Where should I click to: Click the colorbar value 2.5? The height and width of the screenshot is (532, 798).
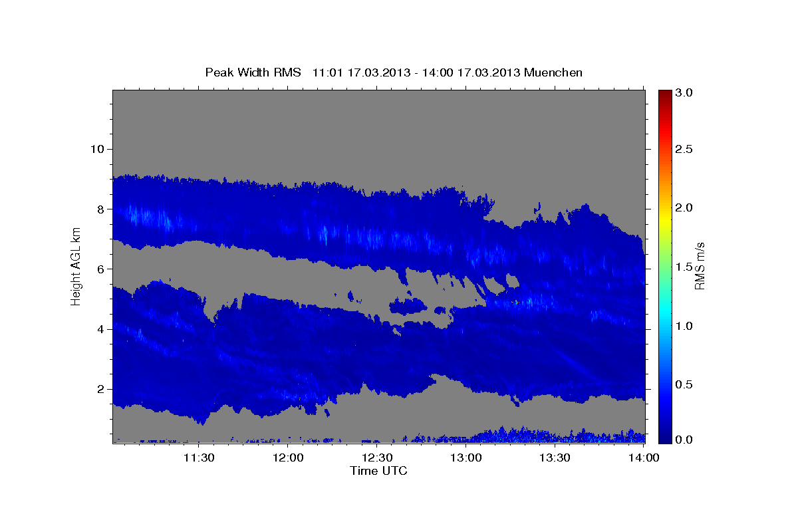[684, 149]
